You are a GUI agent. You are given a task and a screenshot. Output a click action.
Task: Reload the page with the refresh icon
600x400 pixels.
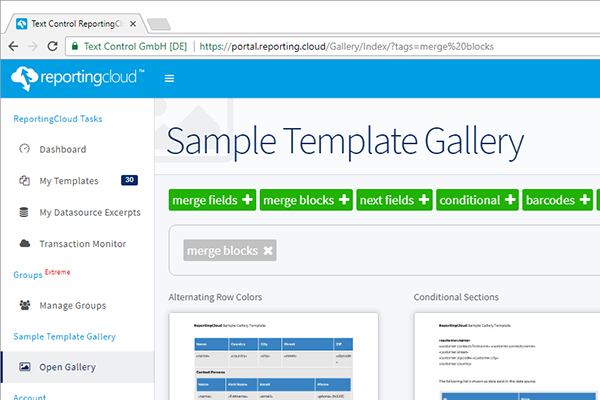(x=52, y=46)
